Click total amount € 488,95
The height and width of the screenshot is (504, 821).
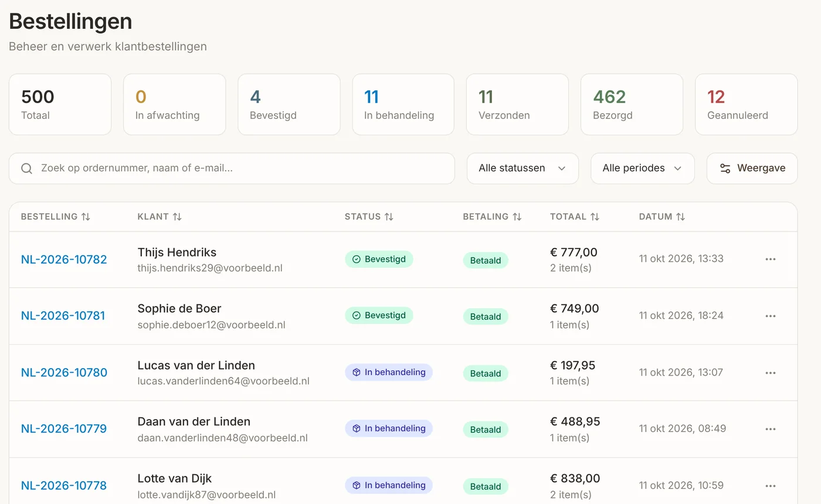(x=575, y=422)
